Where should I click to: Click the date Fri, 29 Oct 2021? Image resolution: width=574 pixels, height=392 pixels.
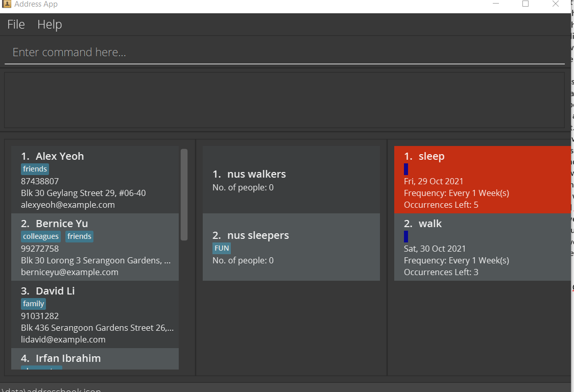pyautogui.click(x=434, y=181)
